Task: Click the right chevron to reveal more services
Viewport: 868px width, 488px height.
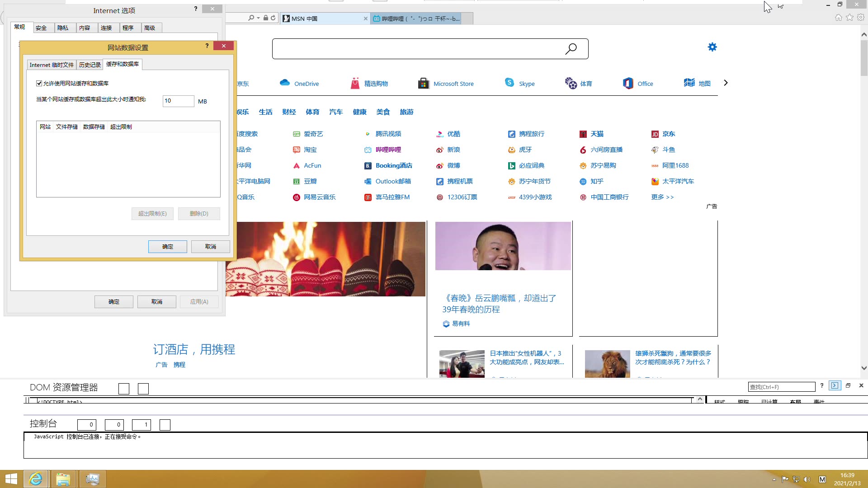Action: (x=725, y=83)
